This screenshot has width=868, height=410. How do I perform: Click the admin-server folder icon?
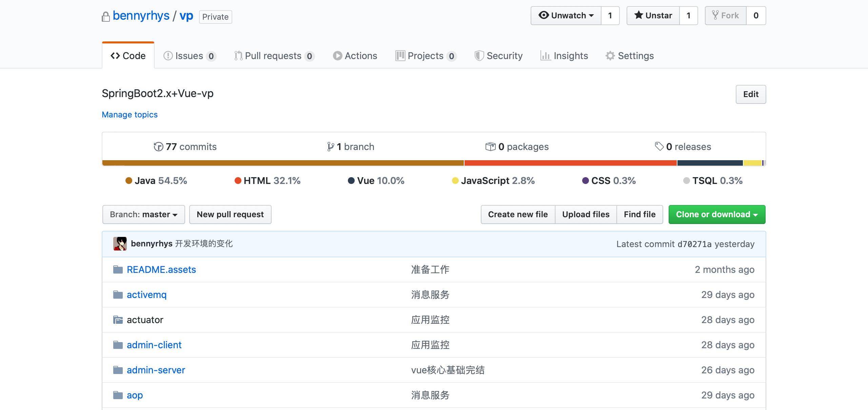[x=118, y=370]
